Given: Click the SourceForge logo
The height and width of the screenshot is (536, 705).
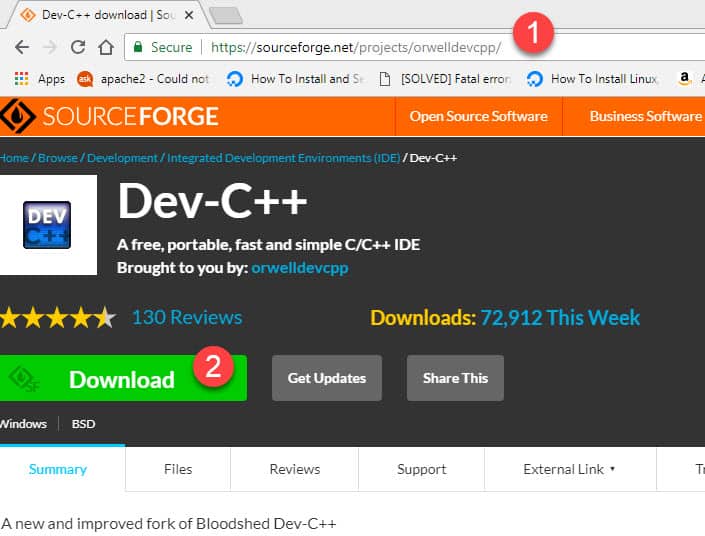Looking at the screenshot, I should 109,116.
